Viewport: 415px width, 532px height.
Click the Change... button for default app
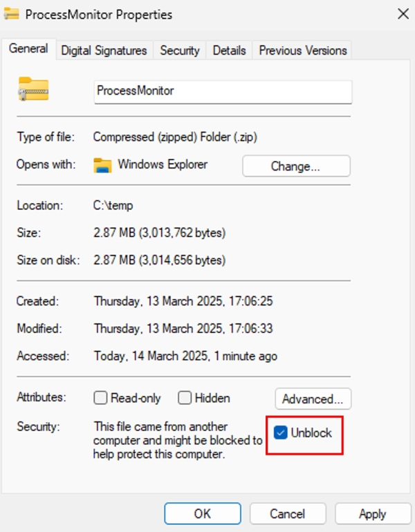(296, 166)
